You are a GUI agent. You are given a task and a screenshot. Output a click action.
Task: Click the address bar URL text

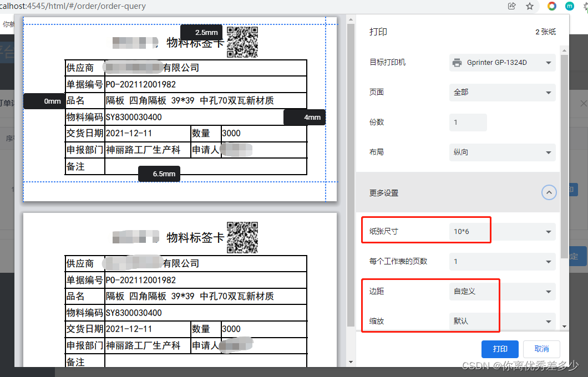click(73, 6)
